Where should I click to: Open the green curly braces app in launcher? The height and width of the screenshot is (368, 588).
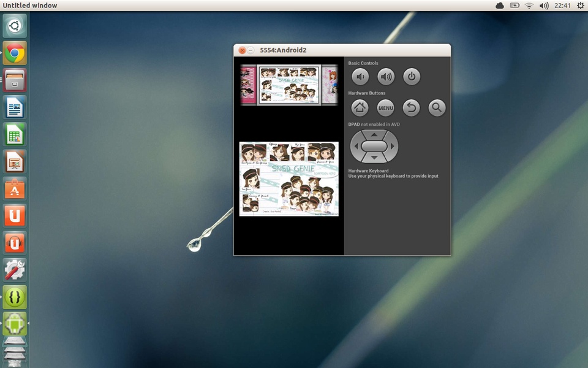click(15, 297)
